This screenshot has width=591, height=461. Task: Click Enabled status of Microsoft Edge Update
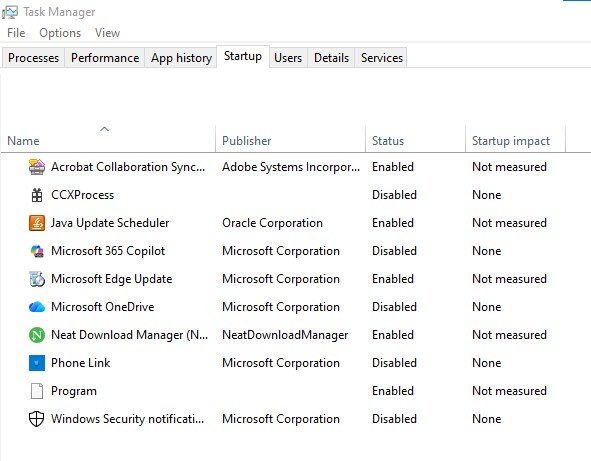393,279
